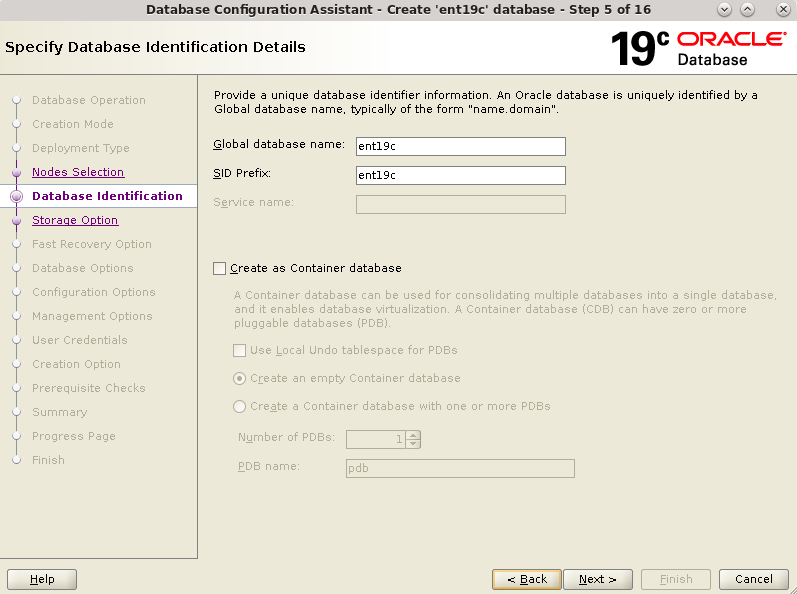Click the Number of PDBs field
Image resolution: width=797 pixels, height=594 pixels.
376,440
